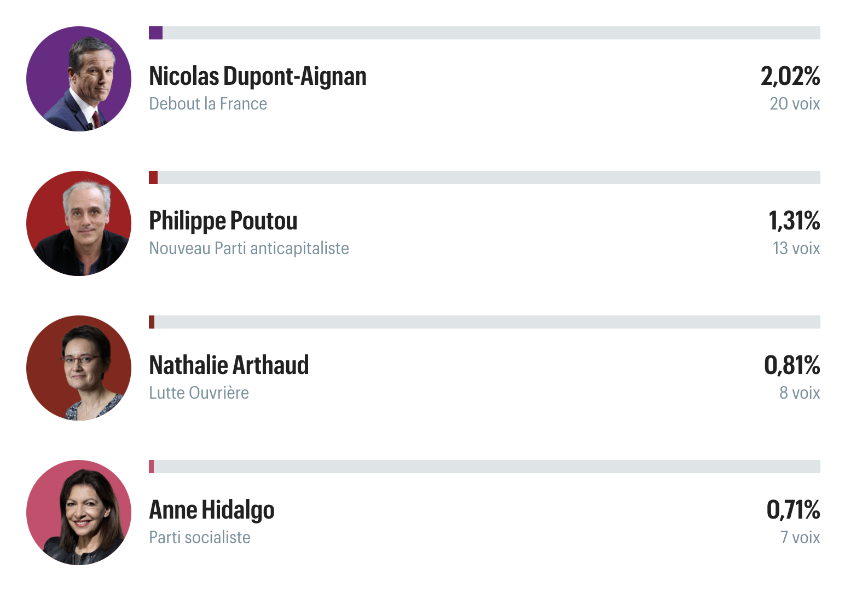This screenshot has height=598, width=868.
Task: Click Nicolas Dupont-Aignan's circular portrait
Action: click(x=79, y=79)
